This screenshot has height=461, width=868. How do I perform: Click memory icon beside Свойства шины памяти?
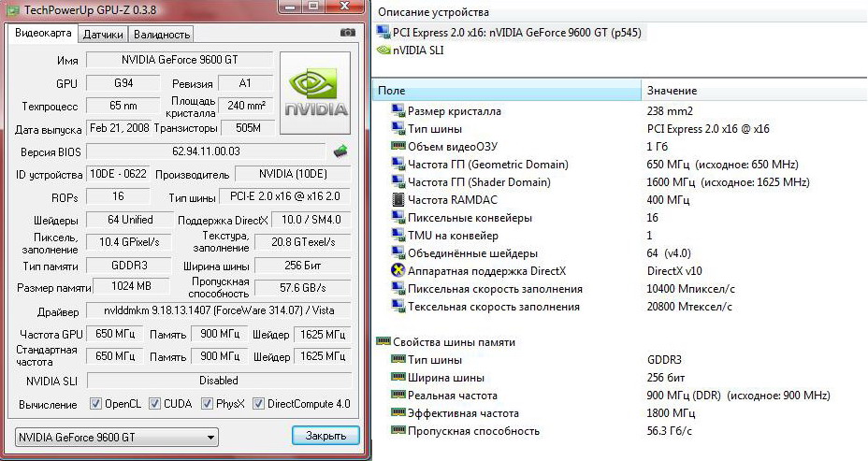tap(383, 341)
